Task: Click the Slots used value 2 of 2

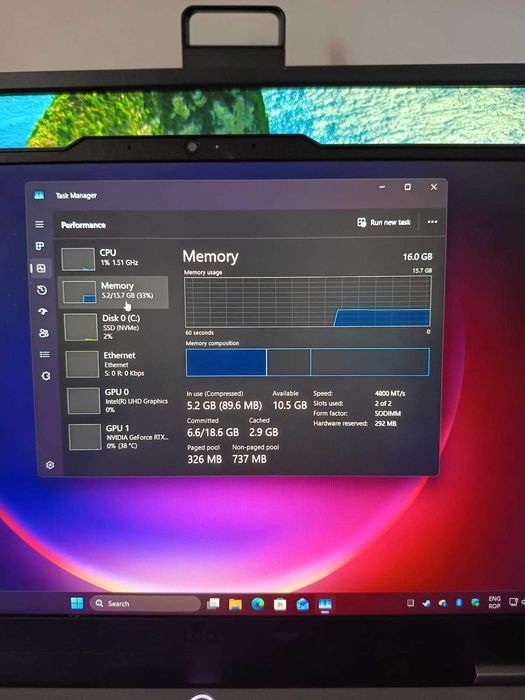Action: click(x=383, y=403)
